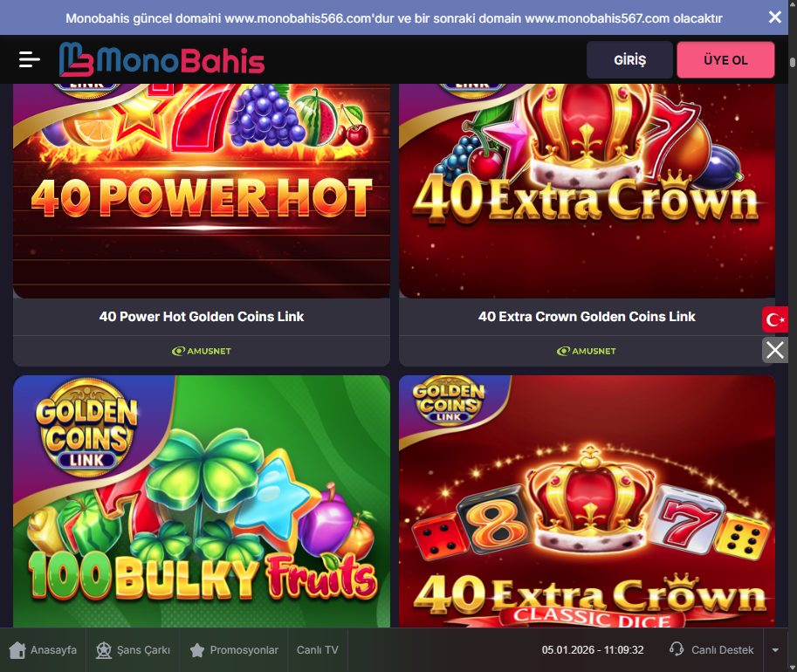
Task: Launch 40 Extra Crown Classic Dice
Action: (x=587, y=502)
